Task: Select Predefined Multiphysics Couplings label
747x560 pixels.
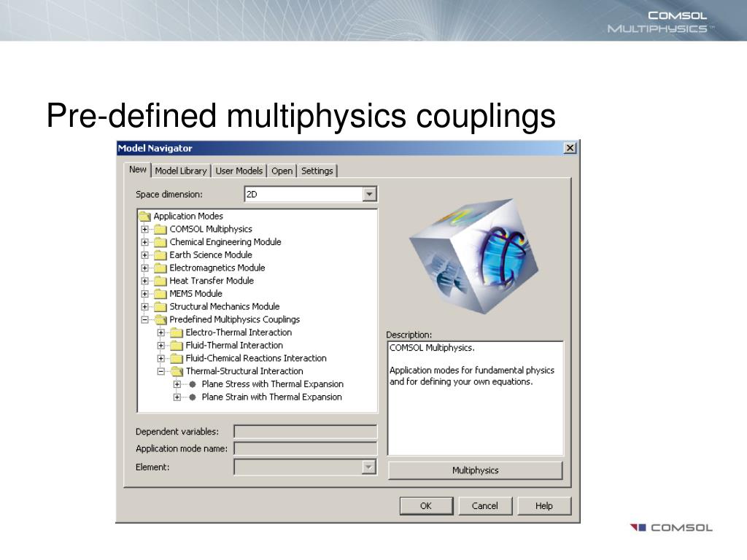Action: [235, 319]
